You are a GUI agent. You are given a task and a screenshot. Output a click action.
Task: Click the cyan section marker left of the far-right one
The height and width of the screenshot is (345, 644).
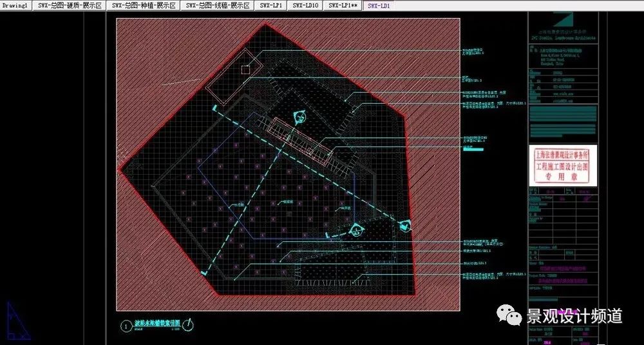(x=355, y=229)
